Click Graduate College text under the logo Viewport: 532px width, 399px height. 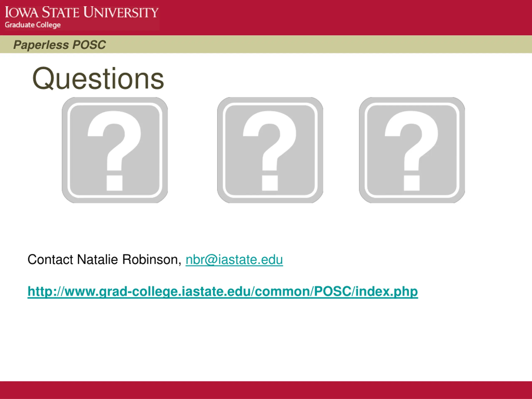[33, 25]
